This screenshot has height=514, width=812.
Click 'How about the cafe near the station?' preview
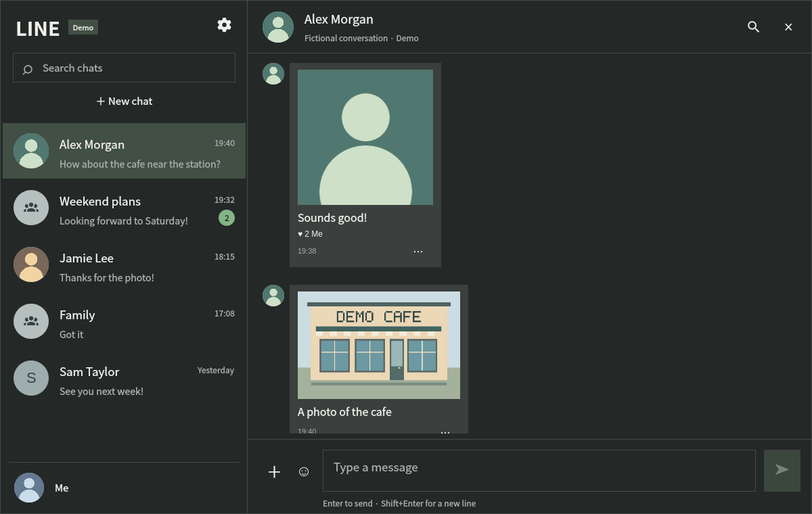tap(140, 164)
